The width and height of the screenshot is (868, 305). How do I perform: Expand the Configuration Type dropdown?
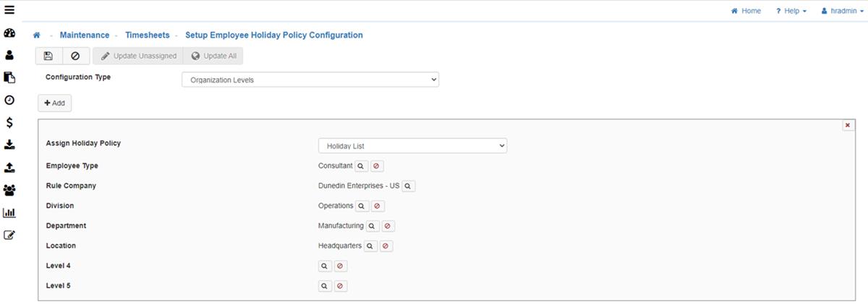coord(310,80)
